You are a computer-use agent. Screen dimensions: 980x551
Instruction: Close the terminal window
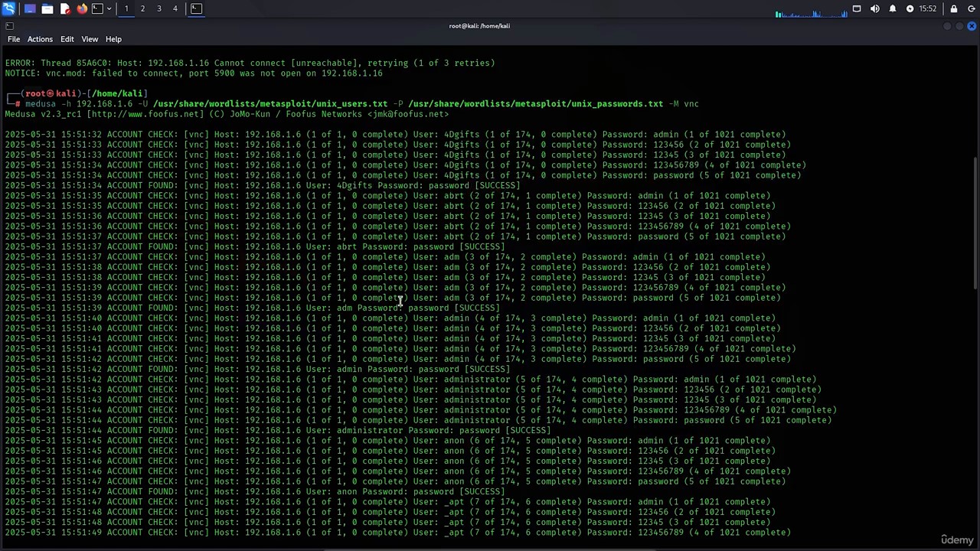972,26
